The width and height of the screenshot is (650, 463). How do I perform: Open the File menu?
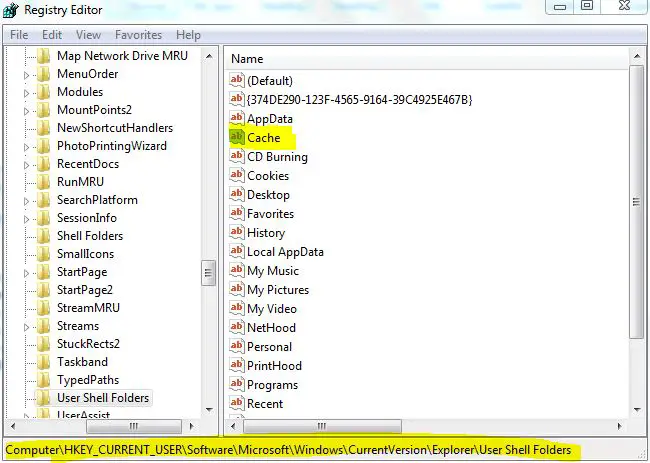click(x=19, y=35)
